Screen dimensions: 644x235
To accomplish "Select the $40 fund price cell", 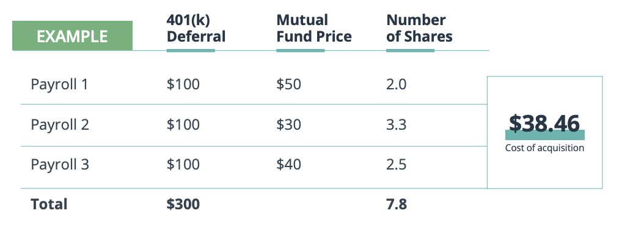I will (x=289, y=164).
